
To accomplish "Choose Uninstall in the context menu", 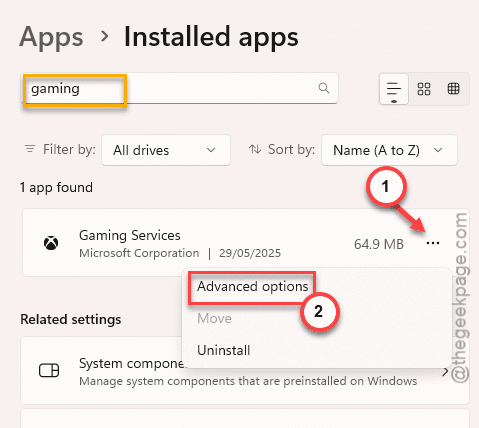I will 224,350.
